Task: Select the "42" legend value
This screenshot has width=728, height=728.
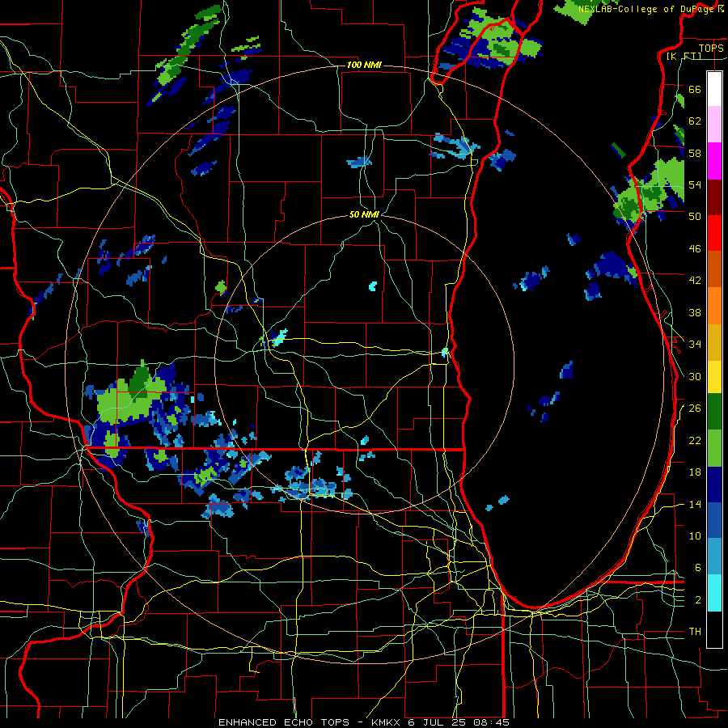Action: point(695,281)
